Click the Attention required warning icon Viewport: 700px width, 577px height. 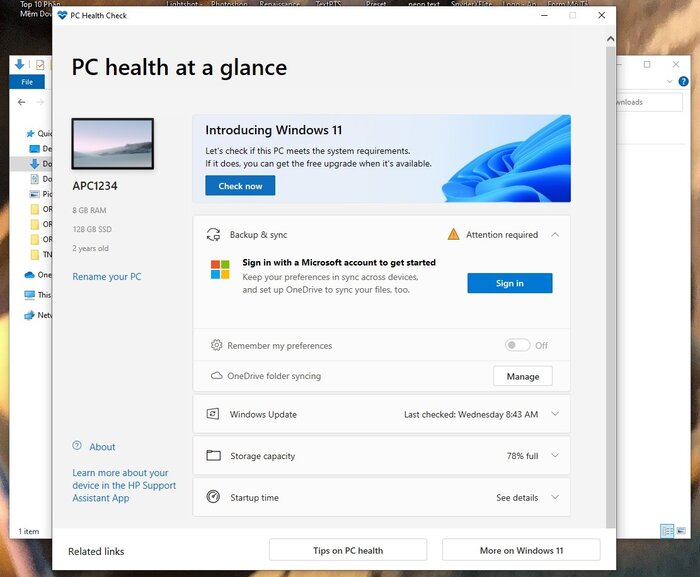453,234
